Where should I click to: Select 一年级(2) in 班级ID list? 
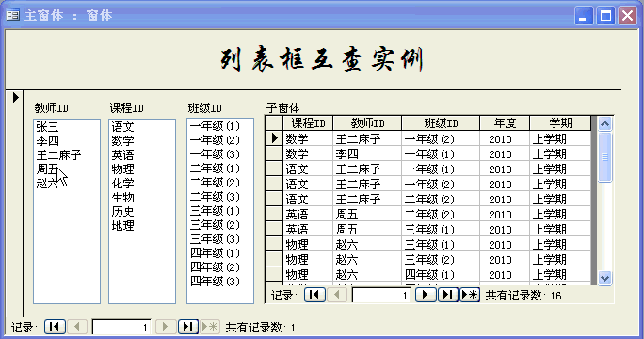215,140
